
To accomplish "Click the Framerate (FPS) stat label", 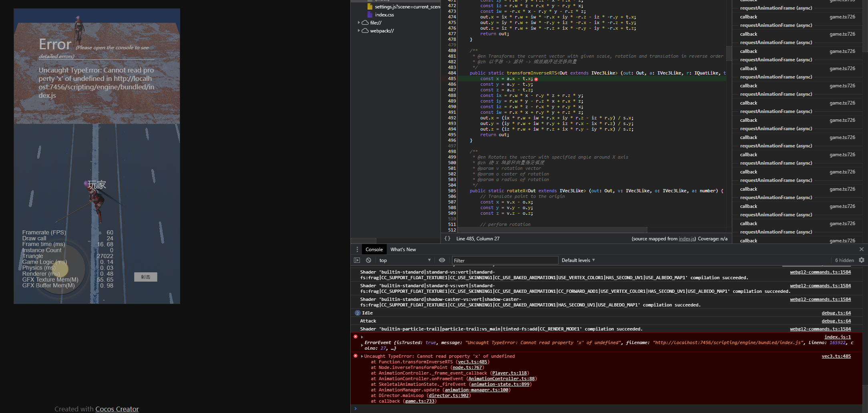I will 44,232.
